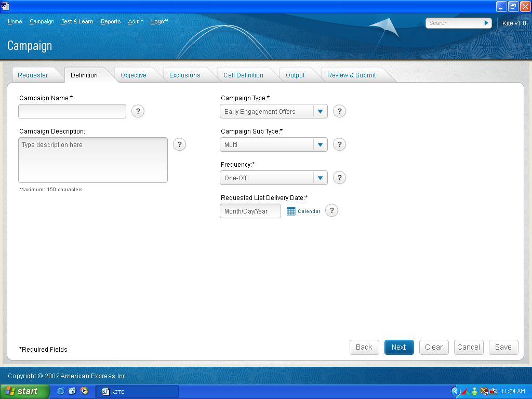
Task: Open the Test & Learn menu
Action: point(77,22)
